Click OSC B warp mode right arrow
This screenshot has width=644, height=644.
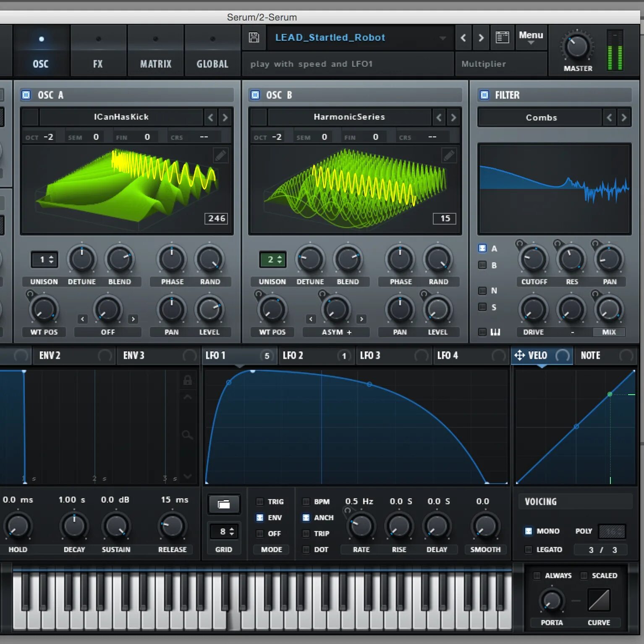361,319
